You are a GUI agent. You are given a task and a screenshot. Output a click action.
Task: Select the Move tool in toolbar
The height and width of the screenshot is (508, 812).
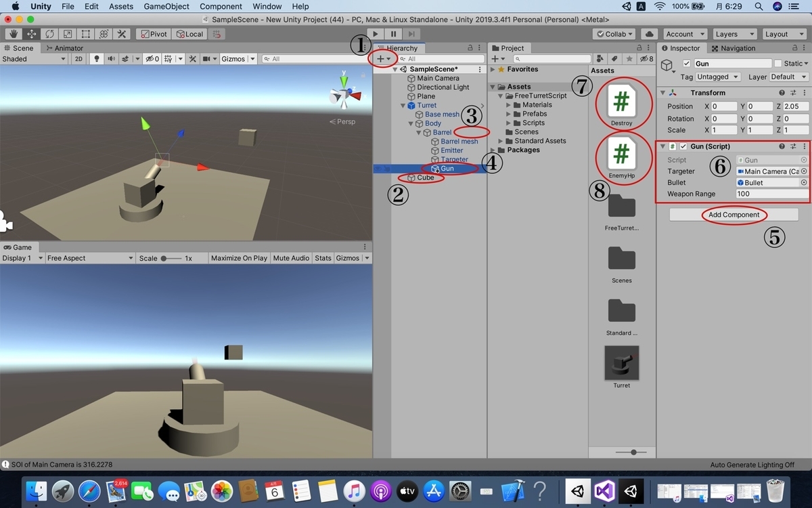(x=31, y=34)
